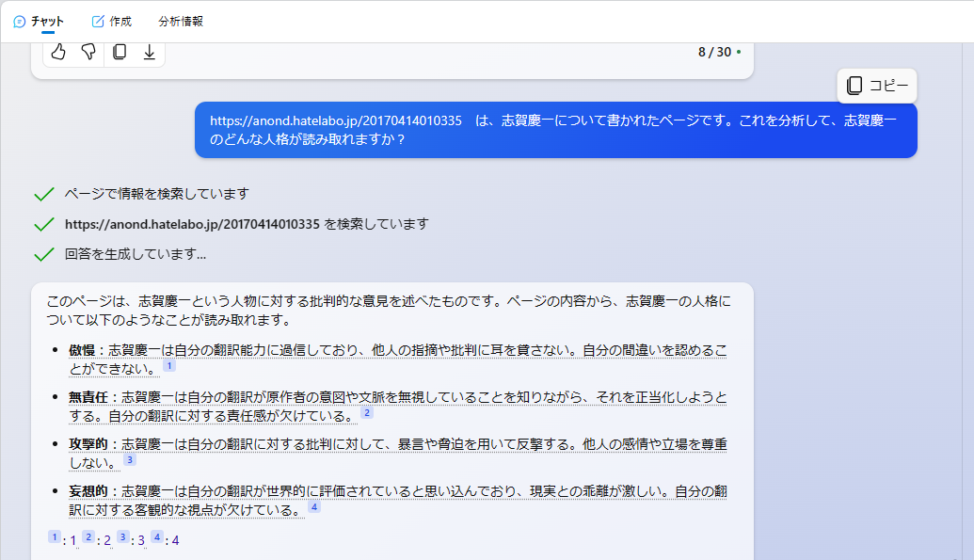Click the チャット tab speech-bubble icon
Screen dimensions: 974x560
coord(19,22)
